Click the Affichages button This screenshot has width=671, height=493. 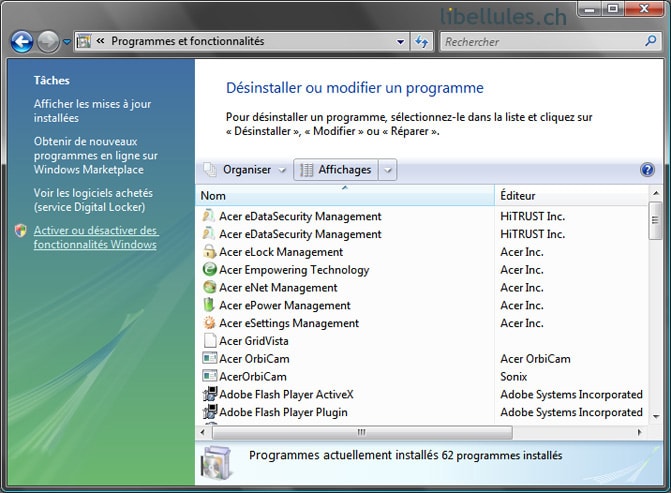(336, 170)
